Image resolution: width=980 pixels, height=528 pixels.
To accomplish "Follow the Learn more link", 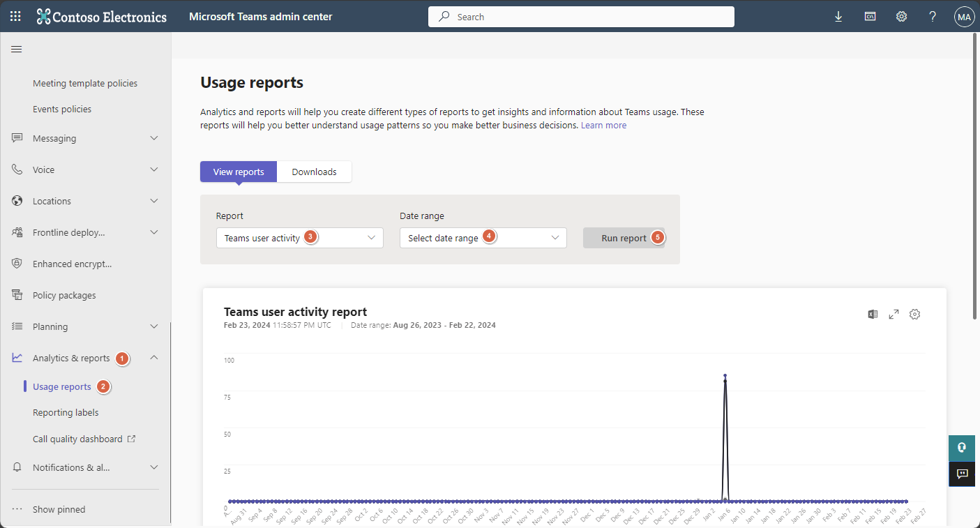I will [603, 126].
